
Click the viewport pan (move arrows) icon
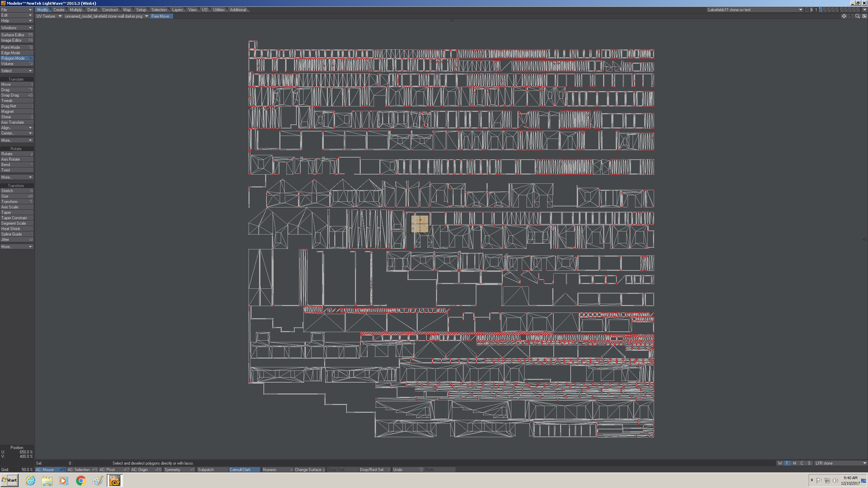click(x=844, y=16)
